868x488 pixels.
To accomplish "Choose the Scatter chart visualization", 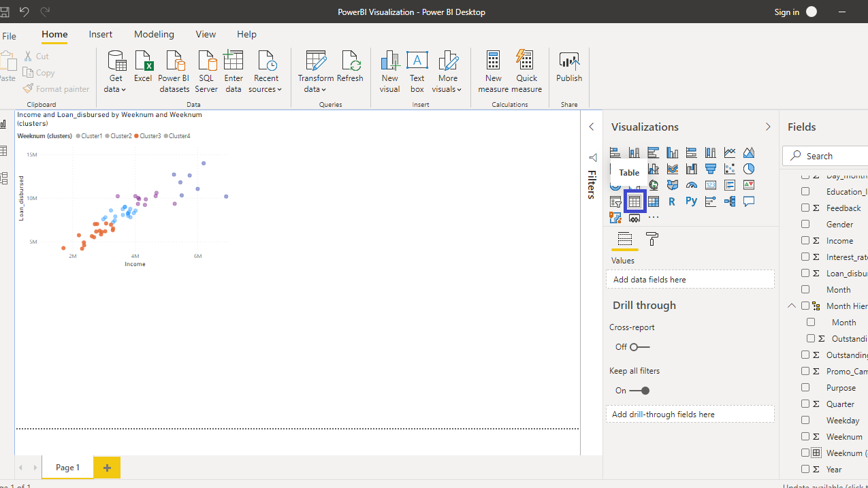I will 730,169.
